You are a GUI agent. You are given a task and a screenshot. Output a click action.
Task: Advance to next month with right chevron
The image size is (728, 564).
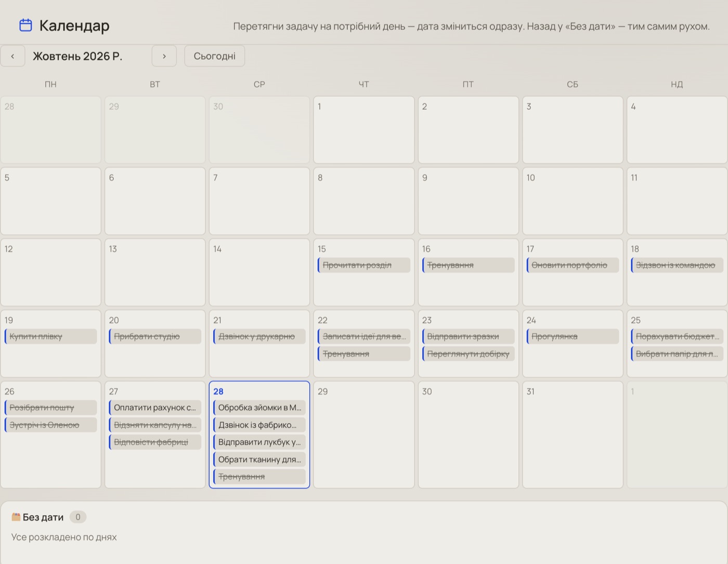pyautogui.click(x=164, y=56)
